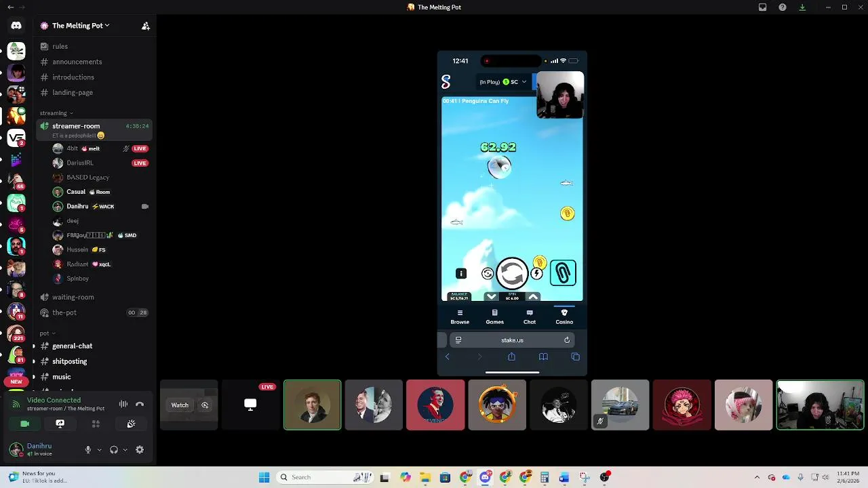
Task: Click the video camera icon on Danihru row
Action: (144, 206)
